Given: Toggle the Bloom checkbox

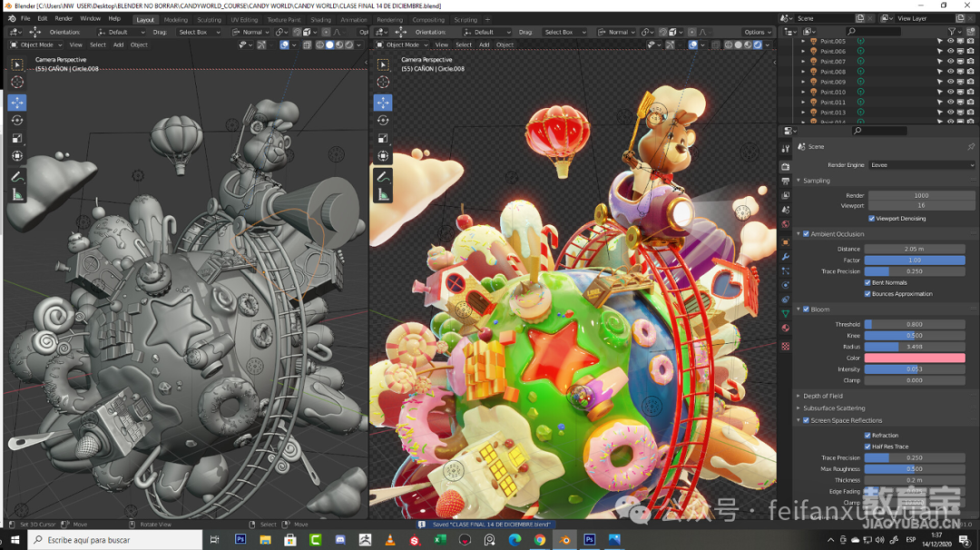Looking at the screenshot, I should coord(807,309).
